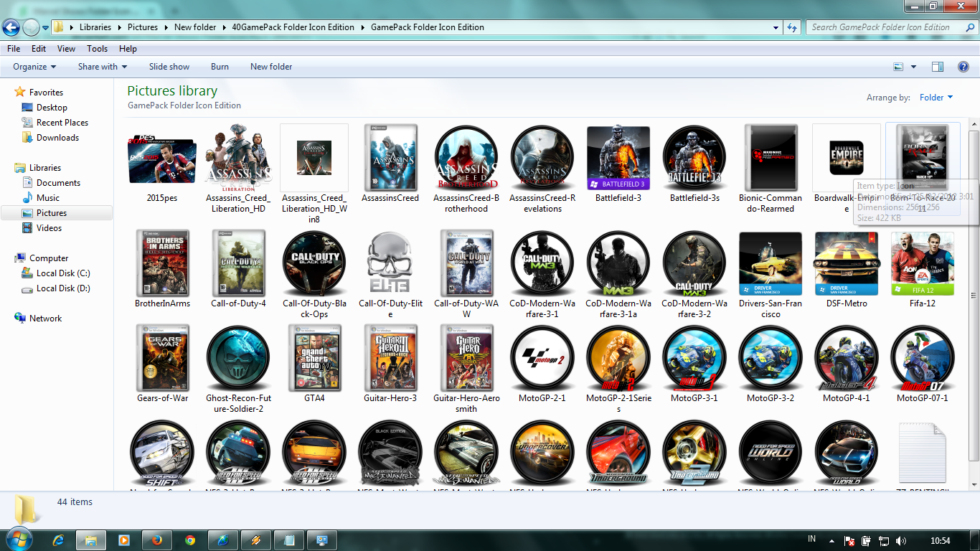
Task: Select the MotoGP-07-1 icon
Action: point(923,357)
